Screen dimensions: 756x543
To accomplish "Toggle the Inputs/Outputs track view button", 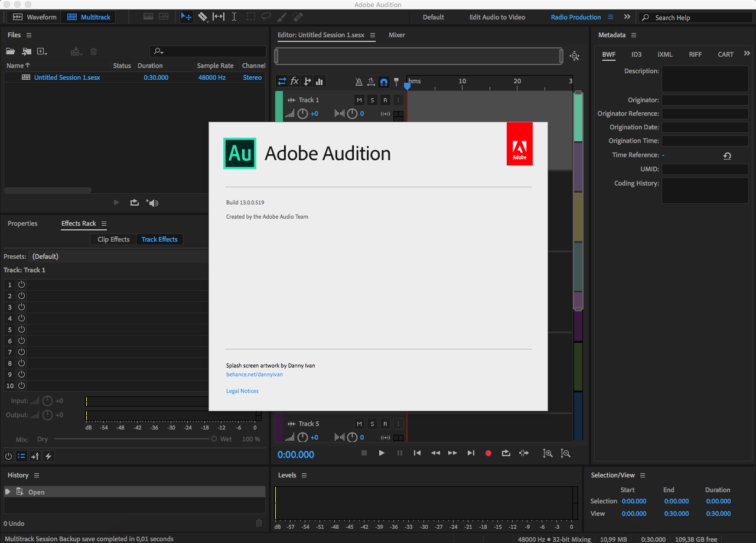I will click(x=282, y=82).
